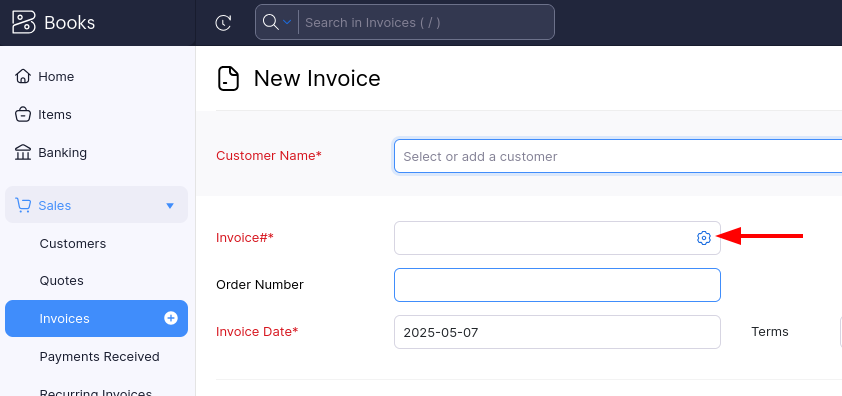Open Recurring Invoices page

pos(96,393)
